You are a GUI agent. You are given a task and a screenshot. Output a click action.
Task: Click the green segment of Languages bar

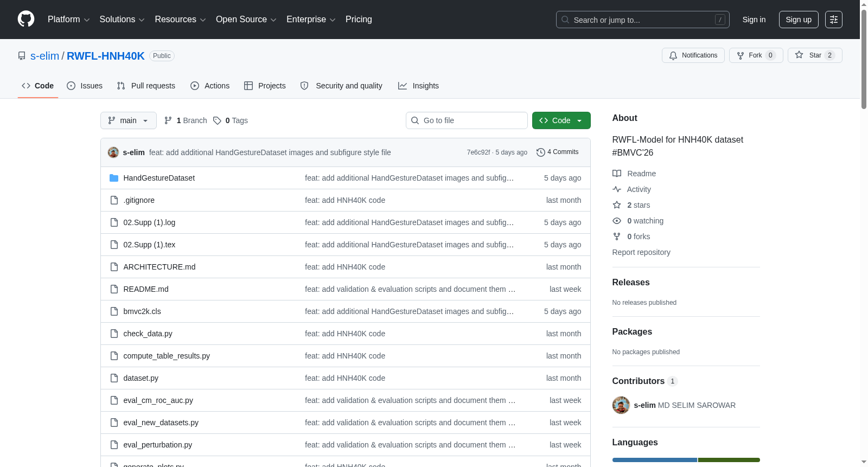(x=729, y=460)
